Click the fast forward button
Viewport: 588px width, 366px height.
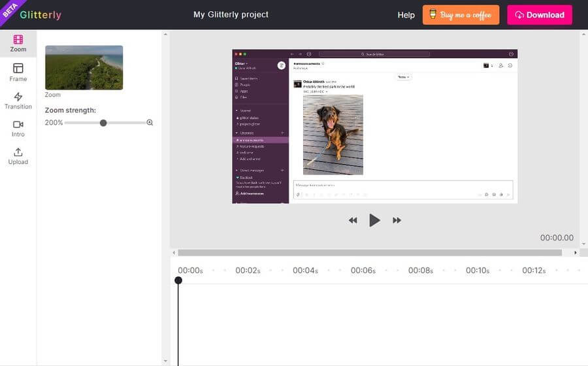click(x=397, y=220)
